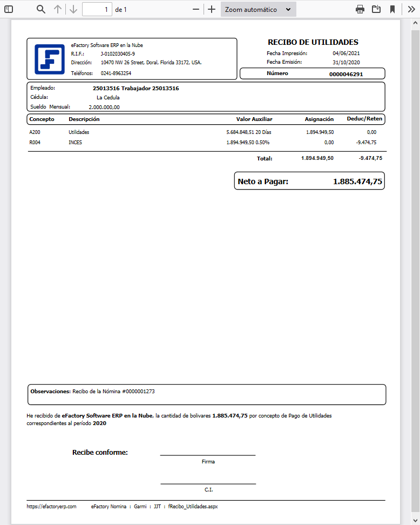This screenshot has height=525, width=420.
Task: Click the https://efactoryerp.com footer link
Action: (x=51, y=507)
